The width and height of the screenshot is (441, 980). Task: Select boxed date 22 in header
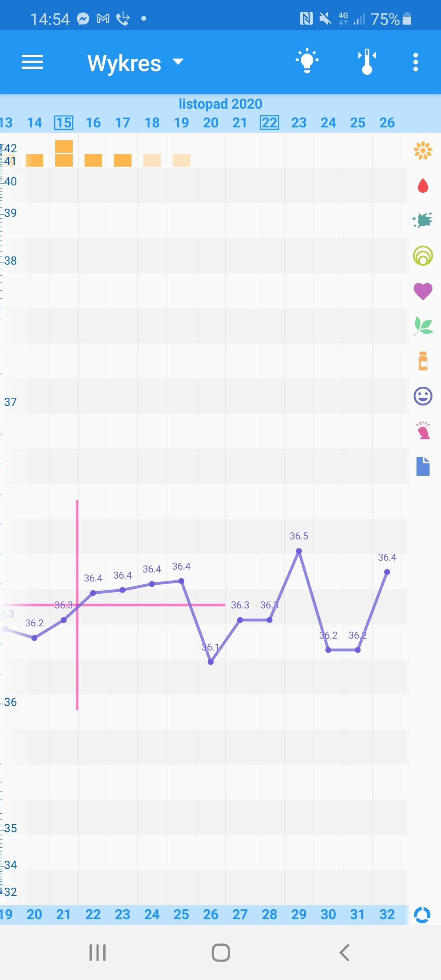[x=269, y=122]
